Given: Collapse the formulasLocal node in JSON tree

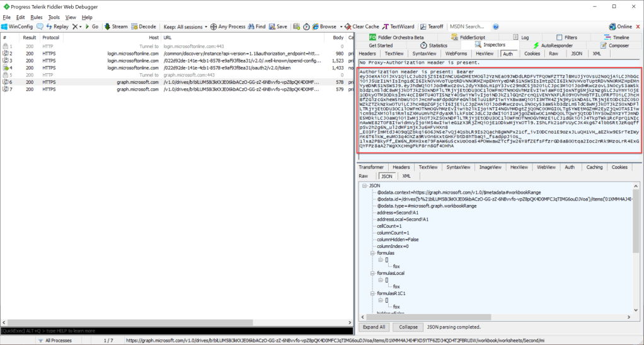Looking at the screenshot, I should [372, 273].
